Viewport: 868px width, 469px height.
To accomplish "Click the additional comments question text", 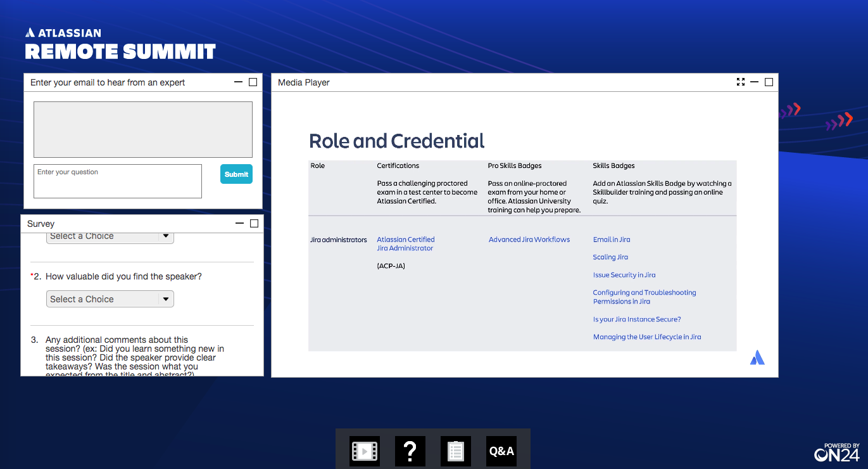I will [x=135, y=357].
